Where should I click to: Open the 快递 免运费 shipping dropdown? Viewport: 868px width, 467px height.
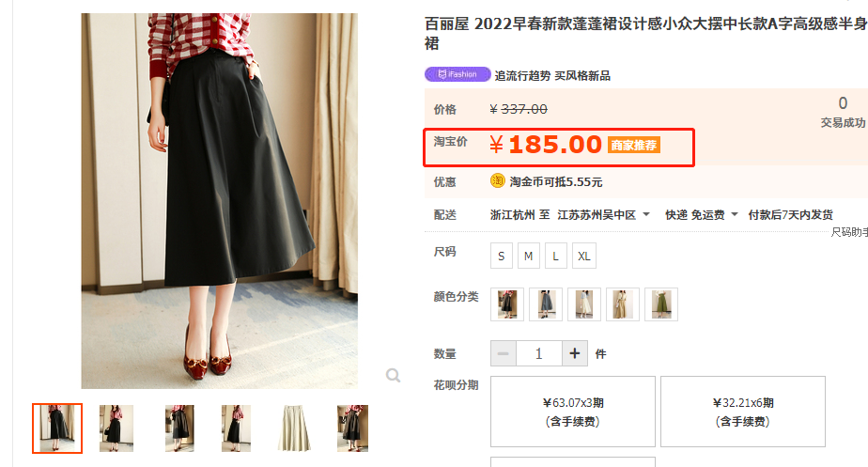[x=702, y=215]
